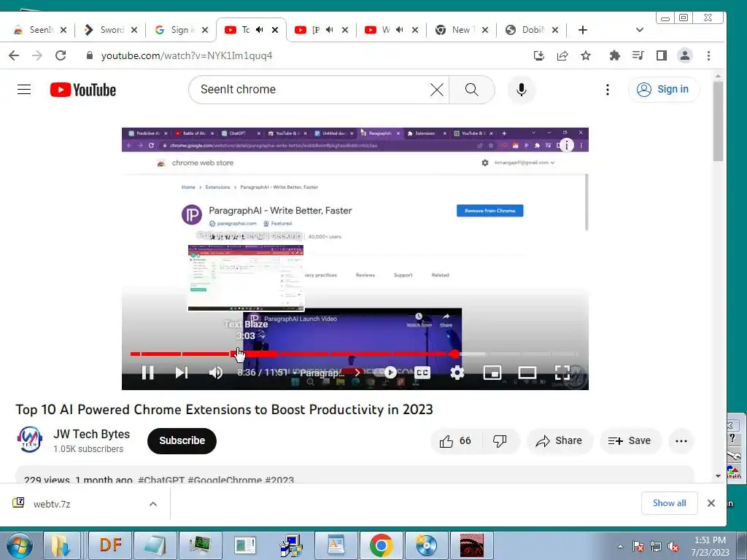
Task: Share this page from address bar
Action: click(562, 55)
